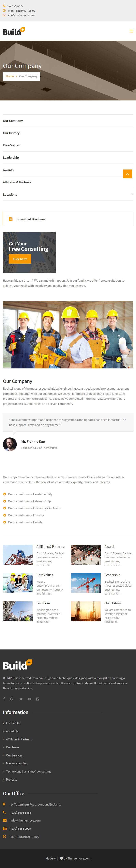This screenshot has height=868, width=136.
Task: Click the Build+ logo in header
Action: [14, 31]
